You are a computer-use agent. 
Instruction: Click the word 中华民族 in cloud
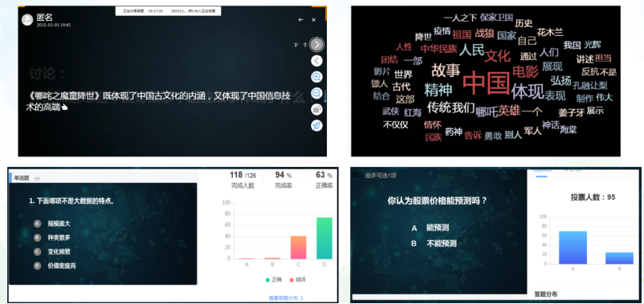(x=438, y=49)
